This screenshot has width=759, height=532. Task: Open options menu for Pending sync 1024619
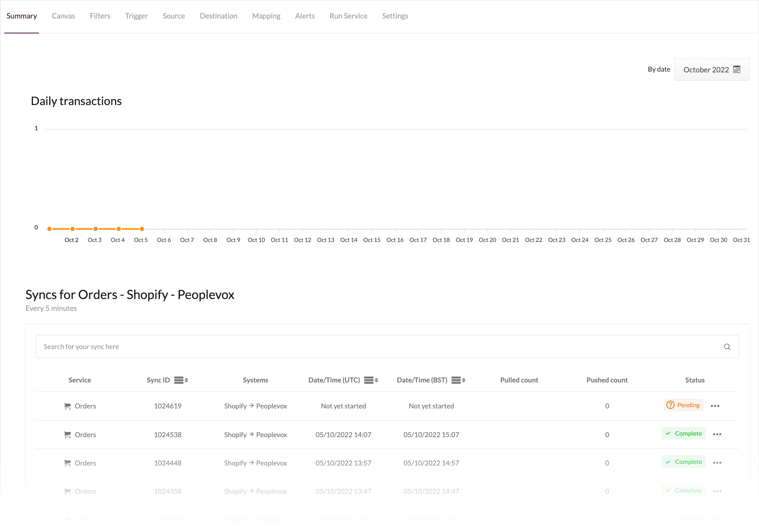[715, 406]
